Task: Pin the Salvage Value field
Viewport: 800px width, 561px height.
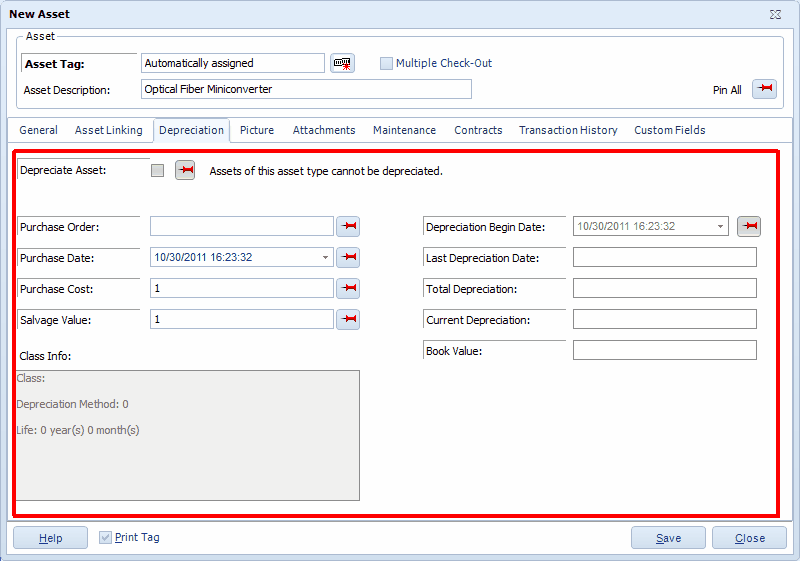Action: pos(348,319)
